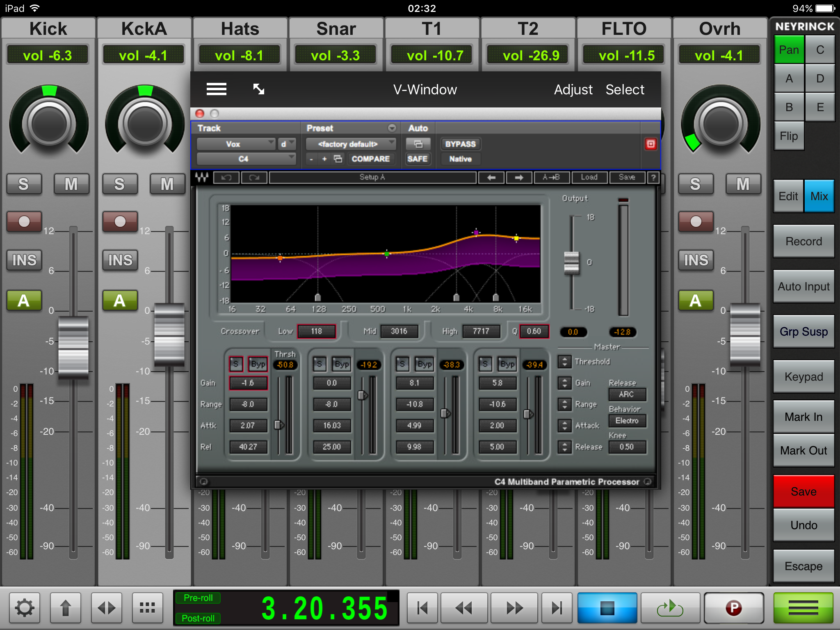Click the COMPARE button
This screenshot has height=630, width=840.
(x=371, y=159)
